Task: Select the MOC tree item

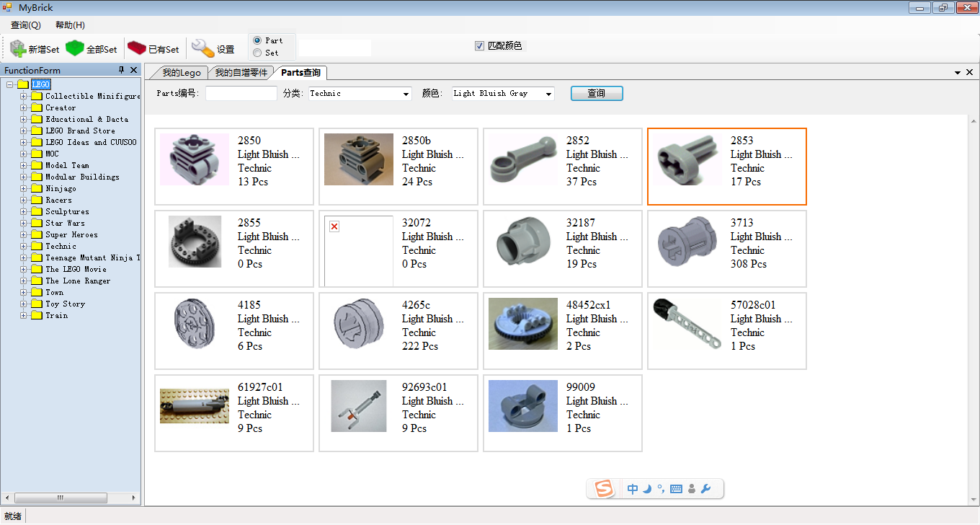Action: click(x=53, y=154)
